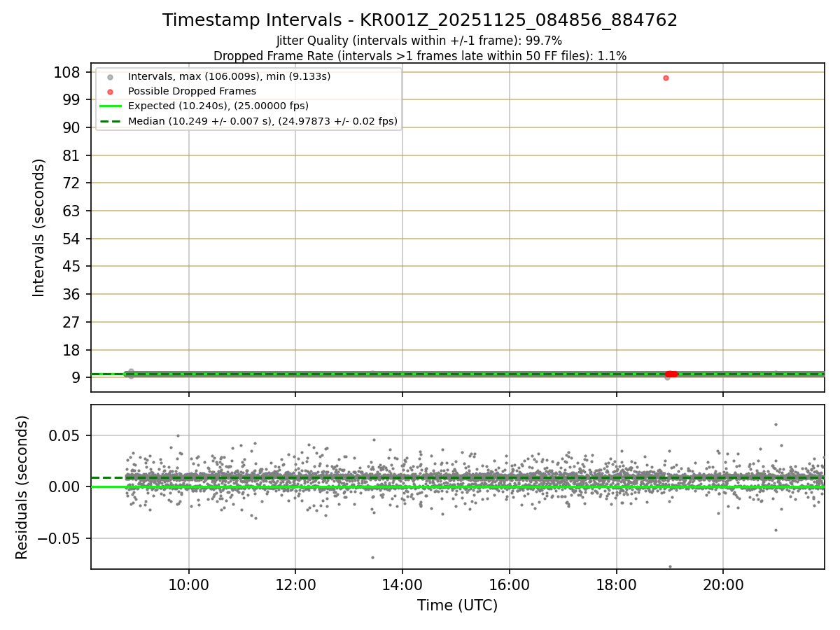Click legend entry 'Median (10.249 +/- 0.007 s)'

pos(262,121)
